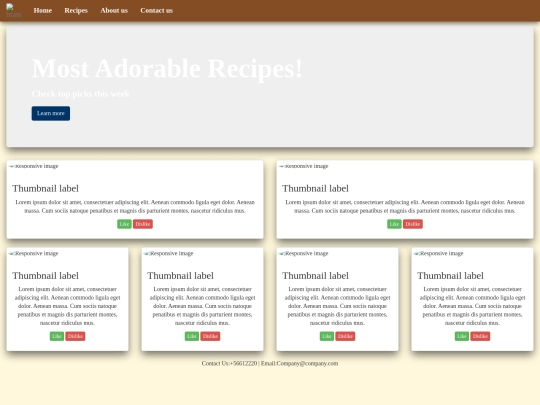Dislike the fourth card in bottom row
Viewport: 540px width, 405px height.
pos(480,336)
